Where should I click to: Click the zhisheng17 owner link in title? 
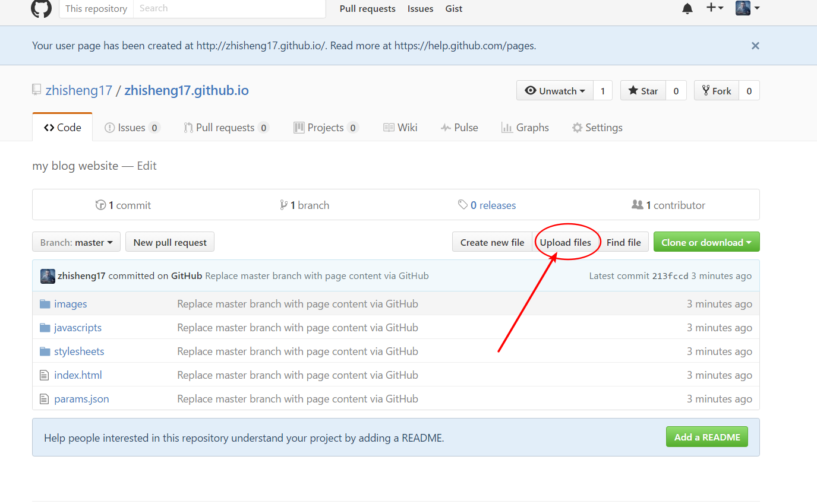pyautogui.click(x=79, y=91)
